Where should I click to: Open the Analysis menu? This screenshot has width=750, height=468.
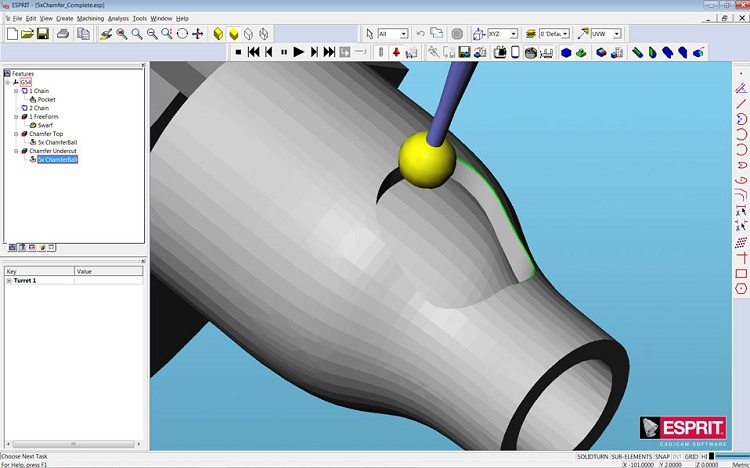(x=118, y=18)
